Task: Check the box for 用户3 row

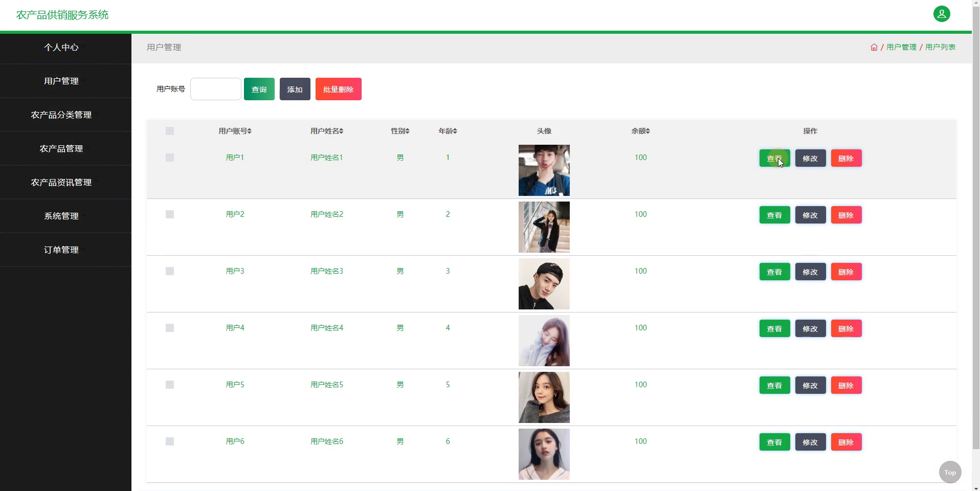Action: (x=170, y=271)
